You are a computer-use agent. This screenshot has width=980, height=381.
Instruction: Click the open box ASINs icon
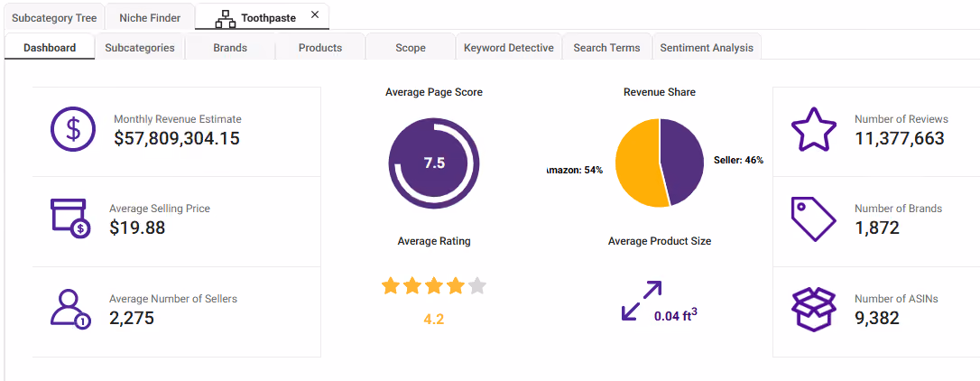pos(814,309)
